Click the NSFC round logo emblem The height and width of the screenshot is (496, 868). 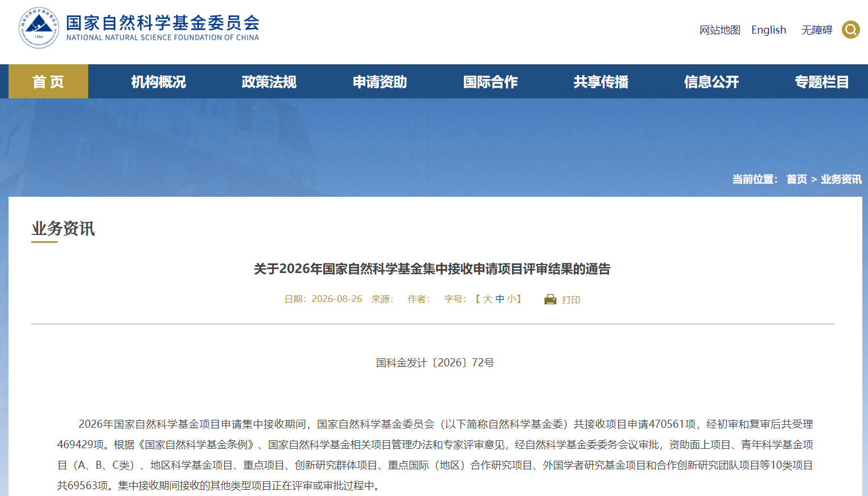pos(39,28)
